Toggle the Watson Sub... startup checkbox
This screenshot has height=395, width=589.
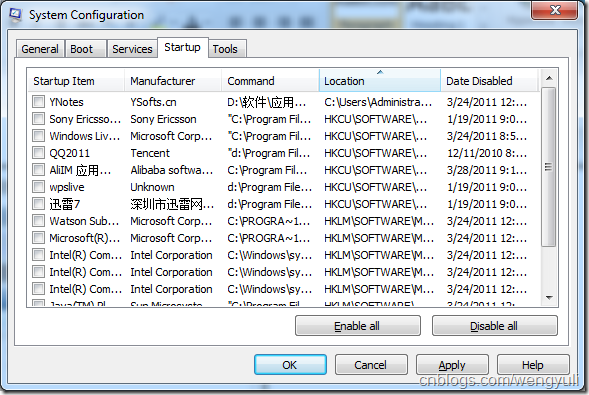point(38,221)
